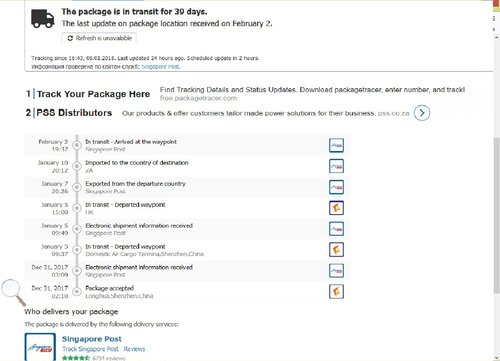Click the Singapore Post logo thumbnail
Viewport: 500px width, 361px height.
pos(40,347)
